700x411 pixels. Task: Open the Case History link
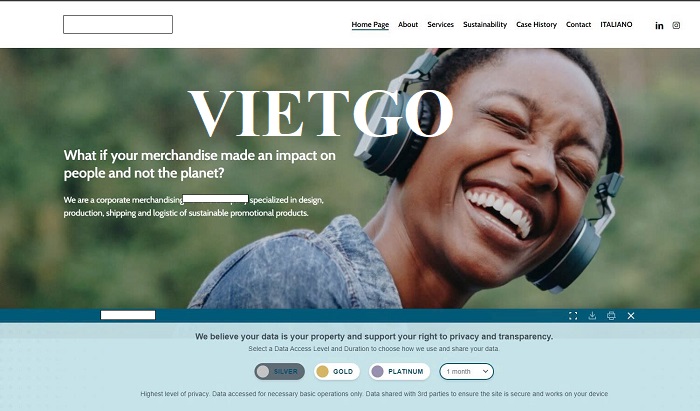[x=537, y=25]
